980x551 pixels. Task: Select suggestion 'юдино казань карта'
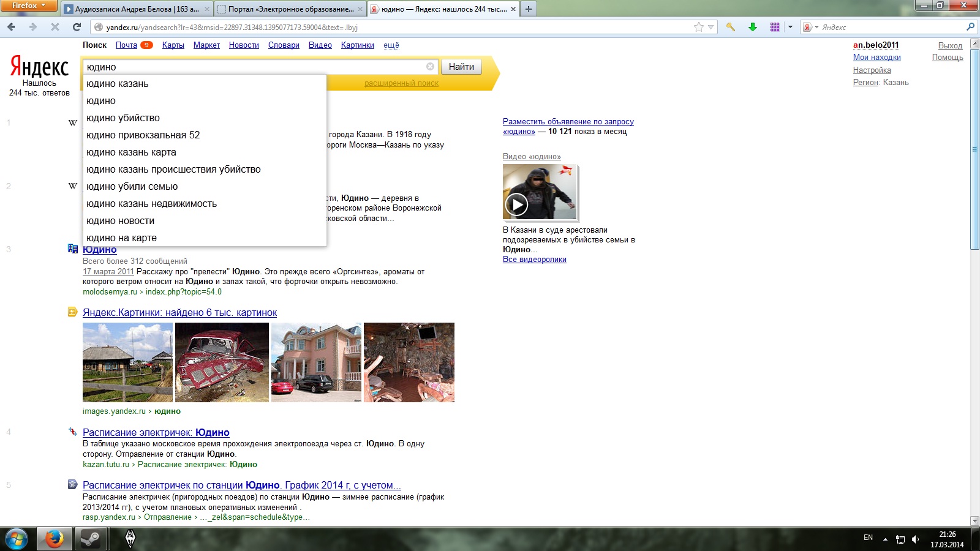[x=205, y=152]
